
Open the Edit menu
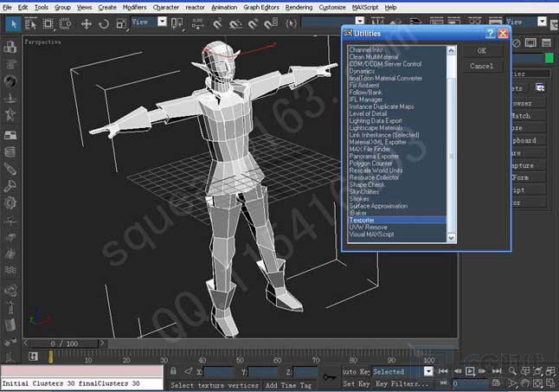pyautogui.click(x=22, y=7)
